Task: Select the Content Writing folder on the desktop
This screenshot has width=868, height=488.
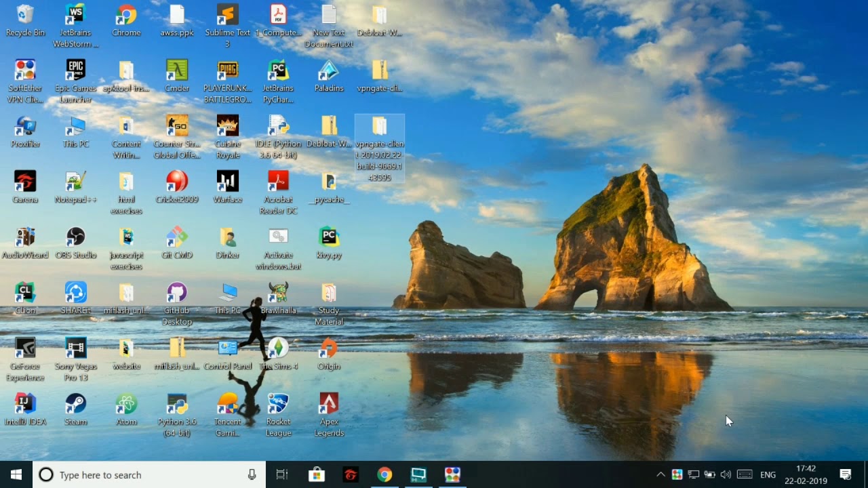Action: point(126,137)
